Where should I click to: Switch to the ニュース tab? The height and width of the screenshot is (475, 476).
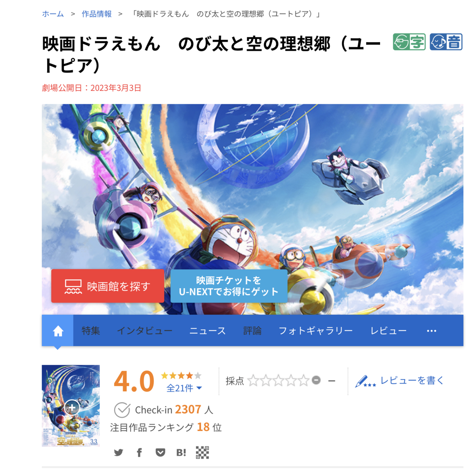tap(207, 331)
